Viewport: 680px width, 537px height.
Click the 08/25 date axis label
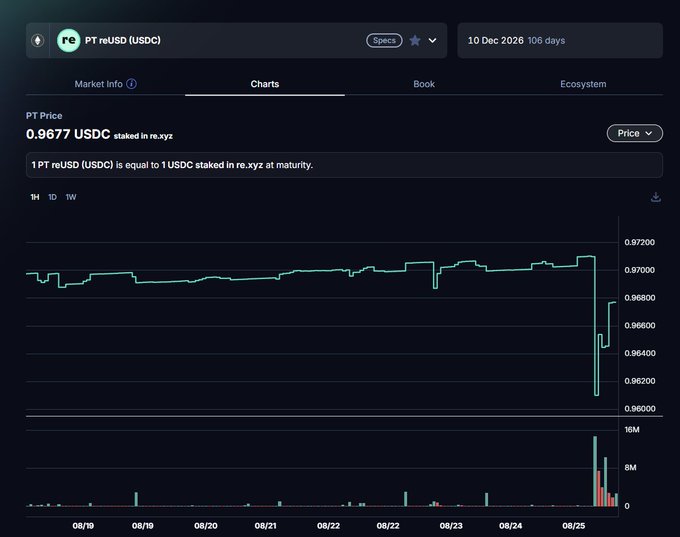click(573, 526)
